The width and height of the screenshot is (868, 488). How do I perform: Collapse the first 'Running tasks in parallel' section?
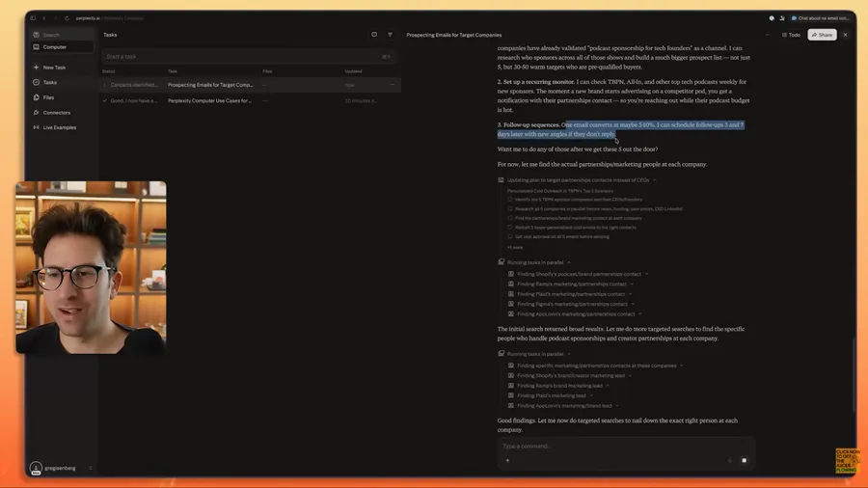click(568, 262)
